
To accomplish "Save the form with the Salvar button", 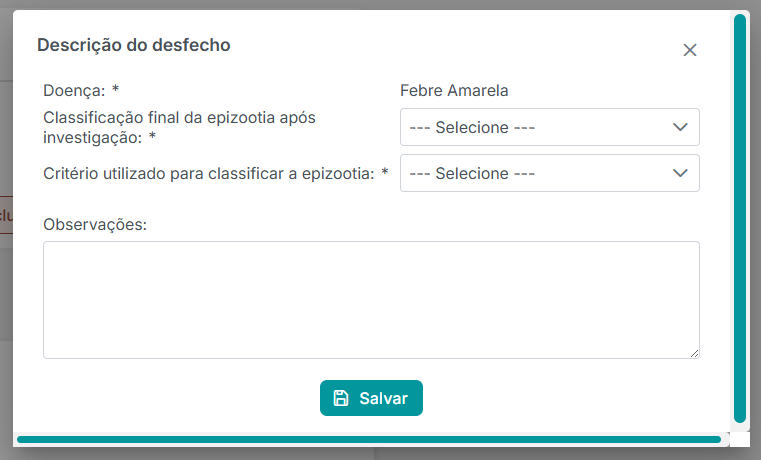I will [371, 398].
